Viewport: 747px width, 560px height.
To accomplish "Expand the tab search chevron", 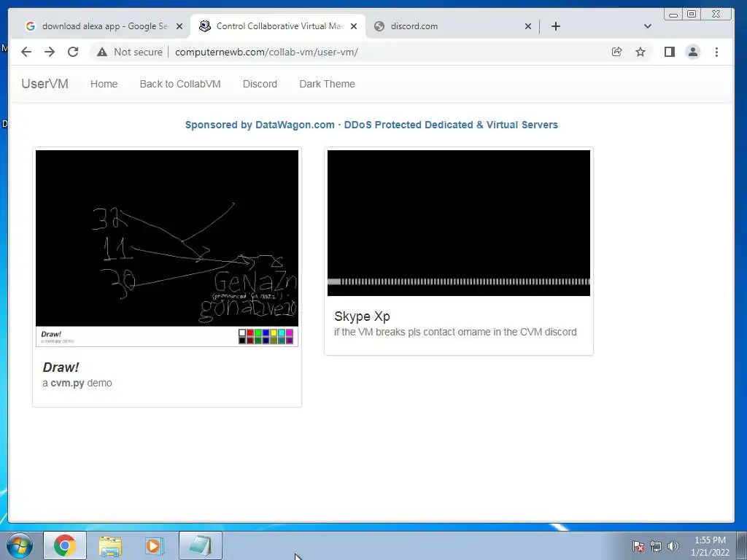I will point(648,26).
